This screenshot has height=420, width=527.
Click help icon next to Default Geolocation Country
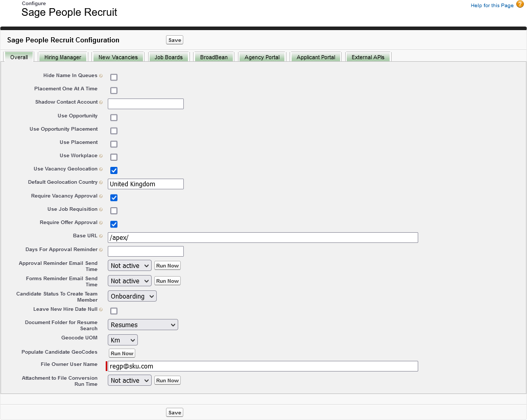101,183
